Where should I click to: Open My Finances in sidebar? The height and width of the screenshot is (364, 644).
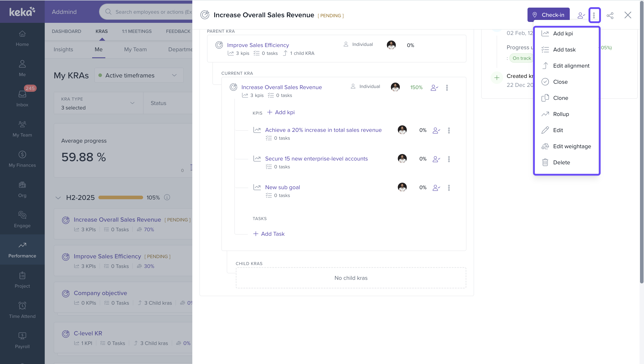click(x=22, y=159)
